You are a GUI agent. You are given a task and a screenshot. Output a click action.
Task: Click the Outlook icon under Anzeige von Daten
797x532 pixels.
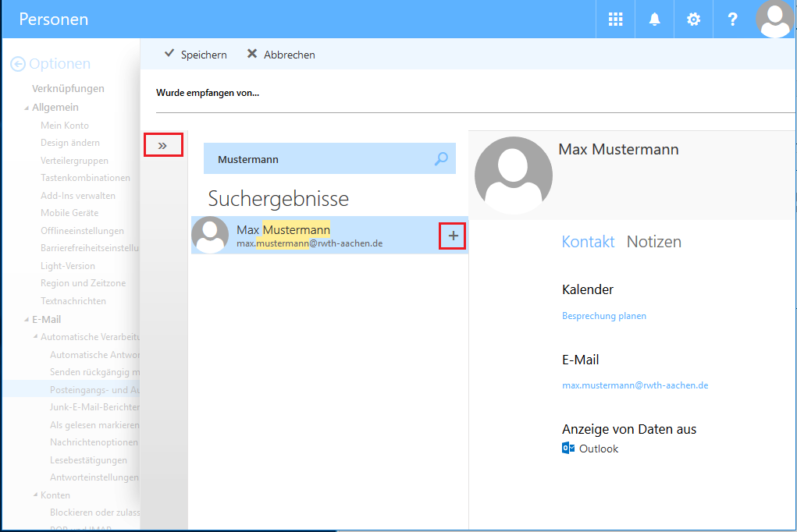click(568, 449)
